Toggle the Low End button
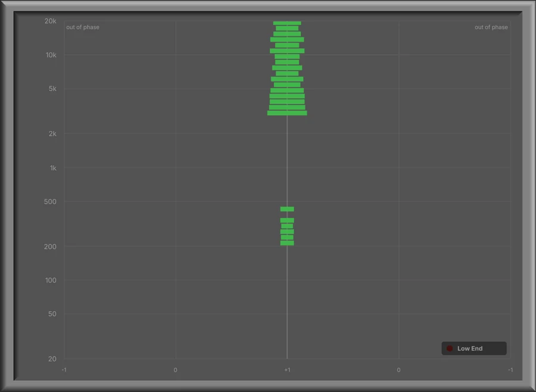The image size is (536, 392). point(474,349)
